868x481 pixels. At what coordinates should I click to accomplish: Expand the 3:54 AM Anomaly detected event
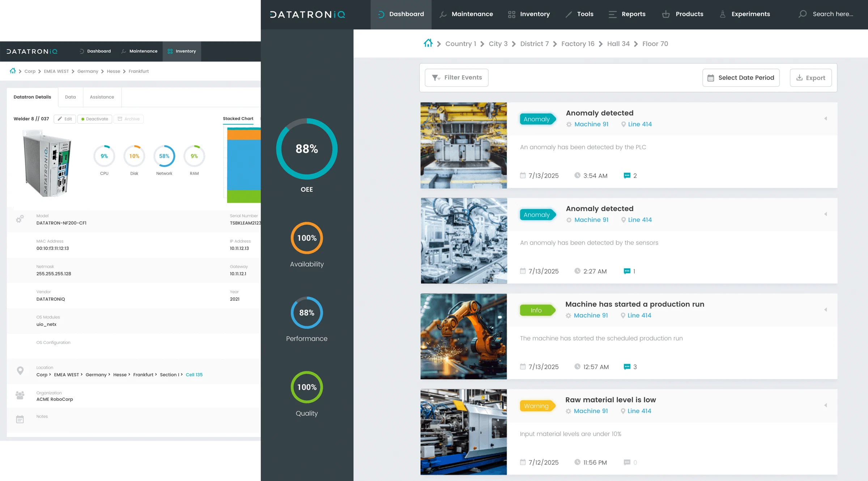[826, 119]
